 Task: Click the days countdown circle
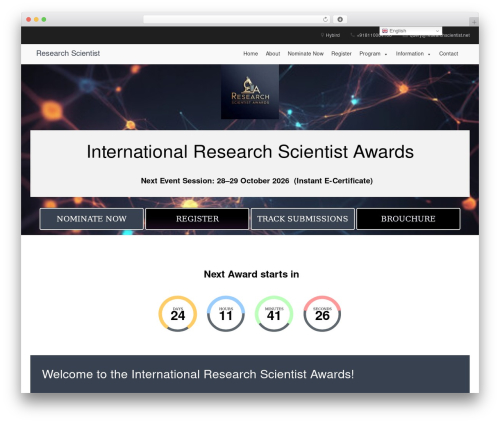click(178, 314)
